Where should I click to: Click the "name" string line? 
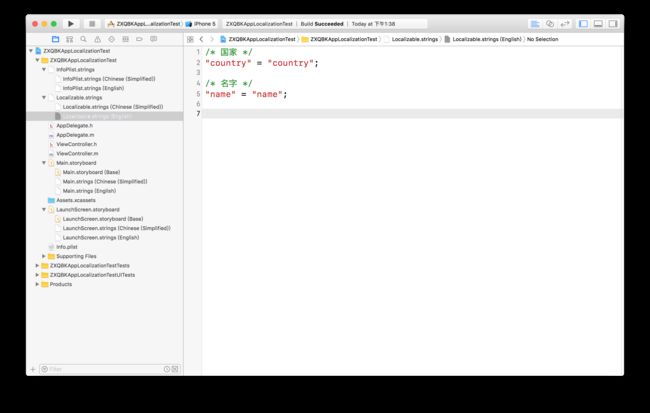(x=246, y=94)
